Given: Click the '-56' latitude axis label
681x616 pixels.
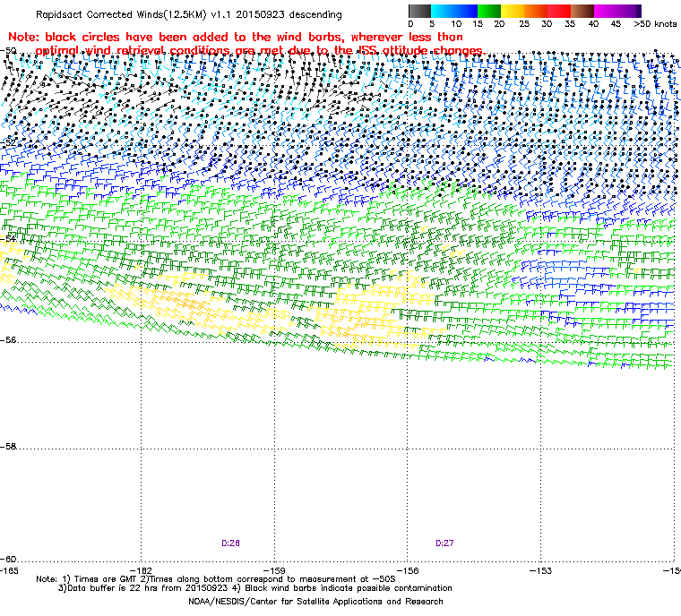Looking at the screenshot, I should (8, 340).
